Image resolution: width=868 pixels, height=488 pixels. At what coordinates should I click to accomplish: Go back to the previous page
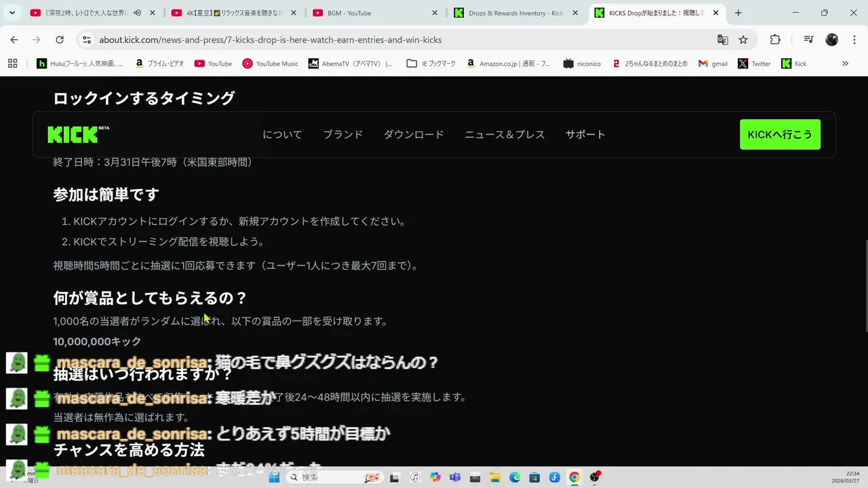tap(14, 40)
